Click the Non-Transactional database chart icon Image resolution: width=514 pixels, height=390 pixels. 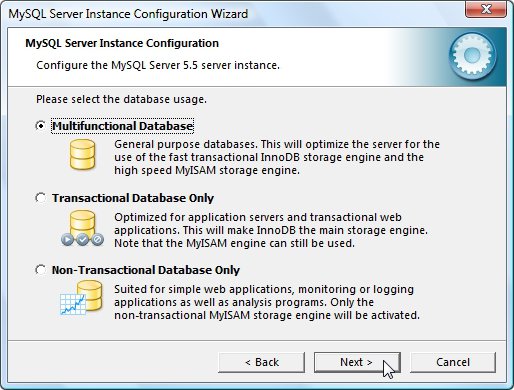[x=81, y=298]
